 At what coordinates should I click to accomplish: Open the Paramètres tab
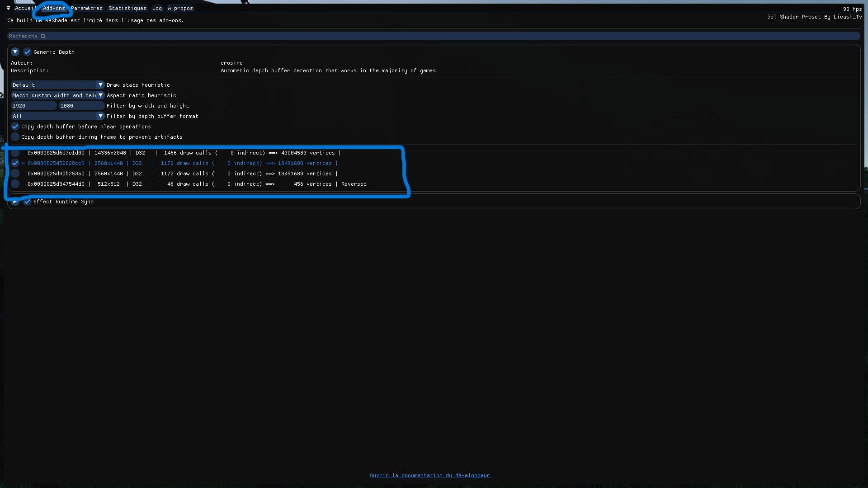[x=87, y=8]
